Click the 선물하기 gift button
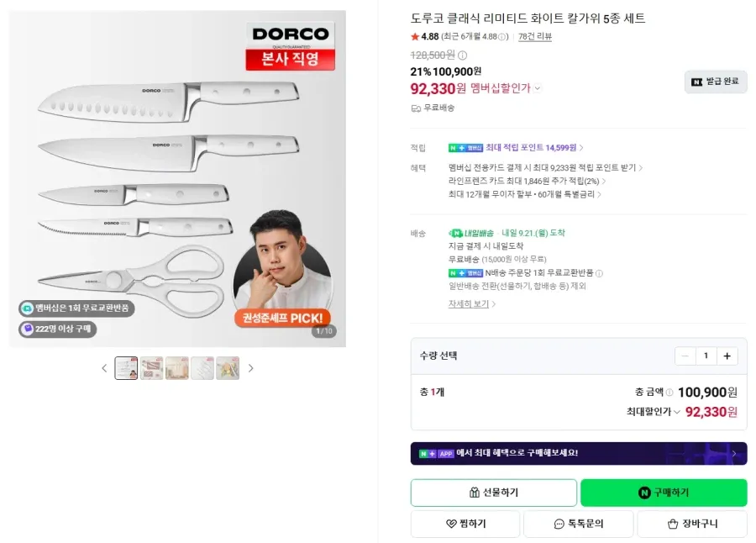 click(x=494, y=493)
